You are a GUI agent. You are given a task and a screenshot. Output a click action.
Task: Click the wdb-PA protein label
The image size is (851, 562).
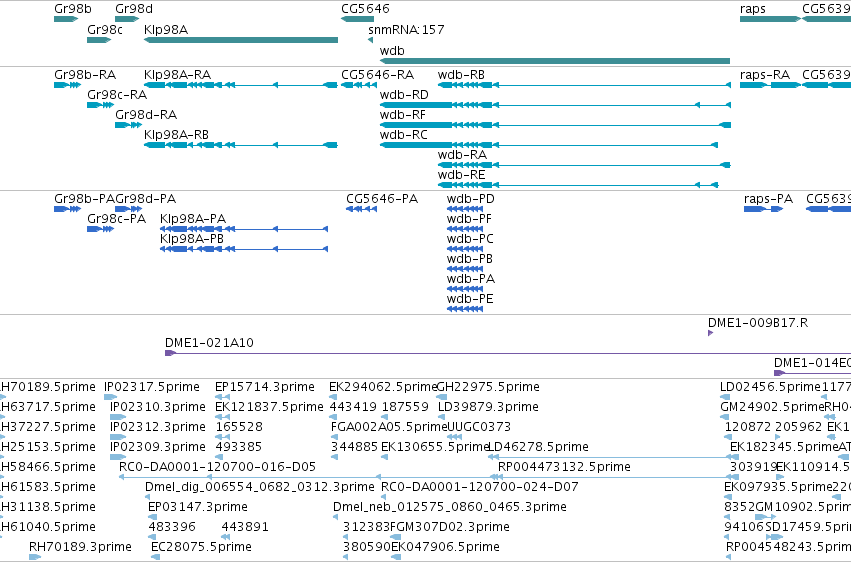471,279
